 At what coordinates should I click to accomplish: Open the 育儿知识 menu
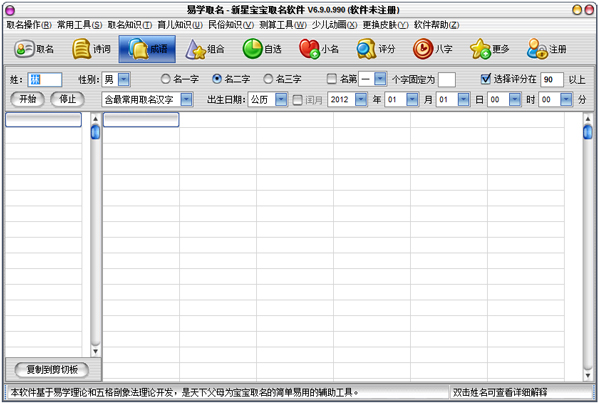(x=180, y=25)
